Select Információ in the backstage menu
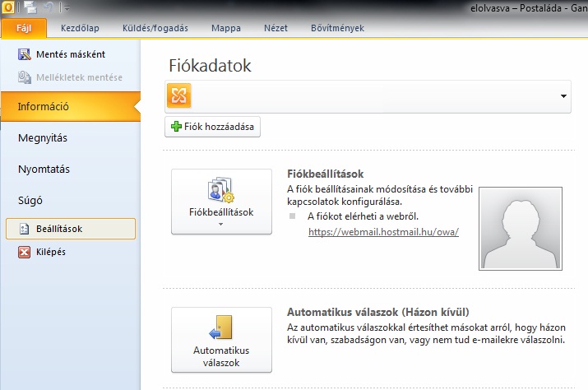Viewport: 588px width, 390px height. point(71,107)
